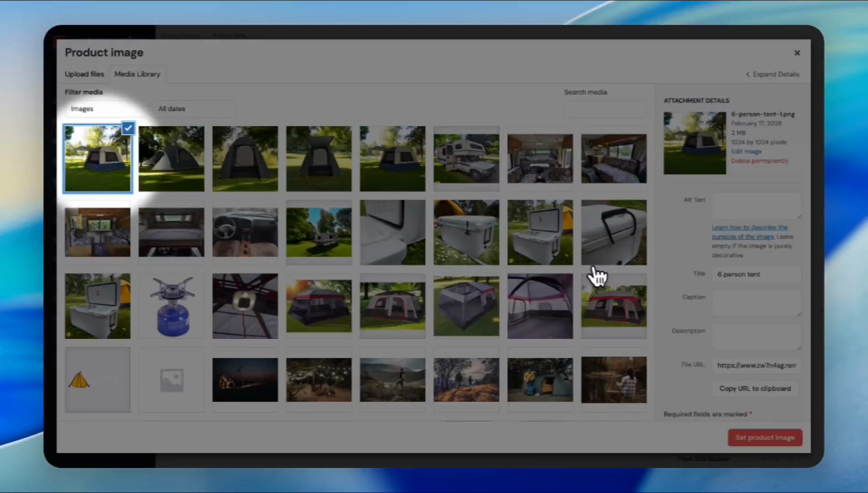Open the Images media type filter
Image resolution: width=868 pixels, height=493 pixels.
tap(105, 109)
